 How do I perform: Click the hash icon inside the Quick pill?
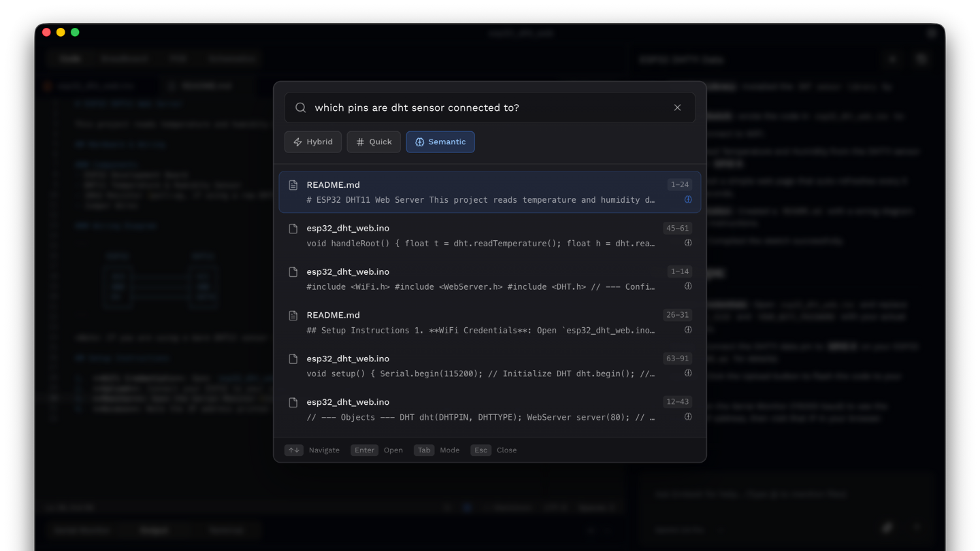359,141
